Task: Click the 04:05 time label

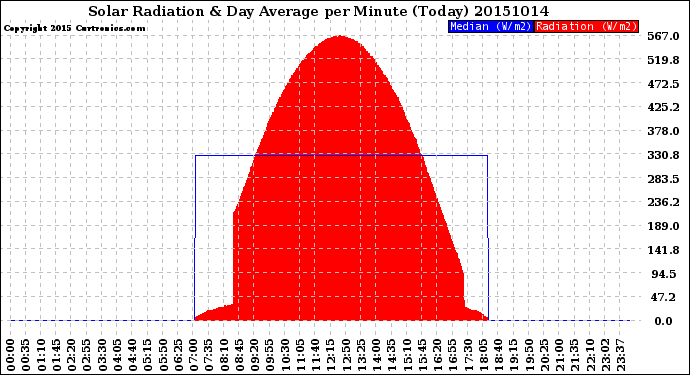Action: [x=117, y=355]
